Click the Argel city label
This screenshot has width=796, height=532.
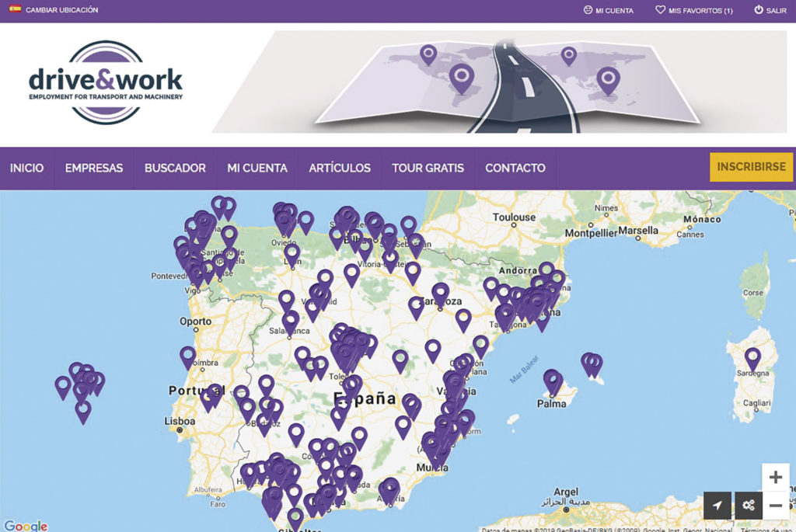pyautogui.click(x=566, y=492)
